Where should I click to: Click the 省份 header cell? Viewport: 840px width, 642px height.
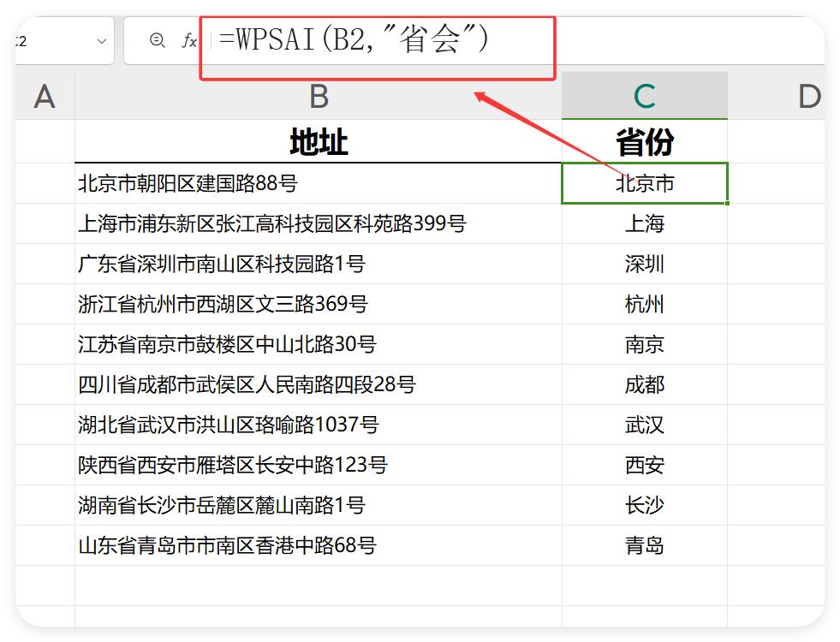tap(645, 141)
